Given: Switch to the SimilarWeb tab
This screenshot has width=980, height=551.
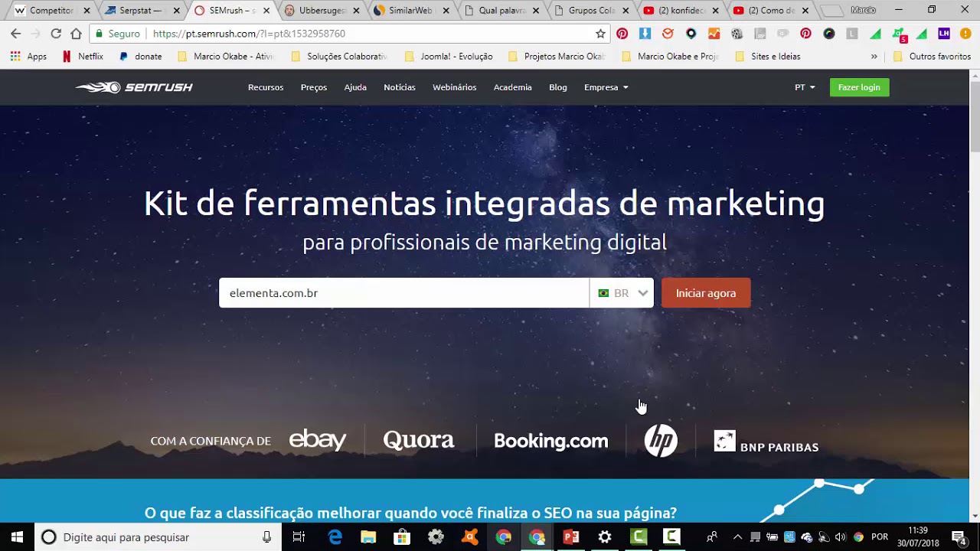Looking at the screenshot, I should [410, 11].
